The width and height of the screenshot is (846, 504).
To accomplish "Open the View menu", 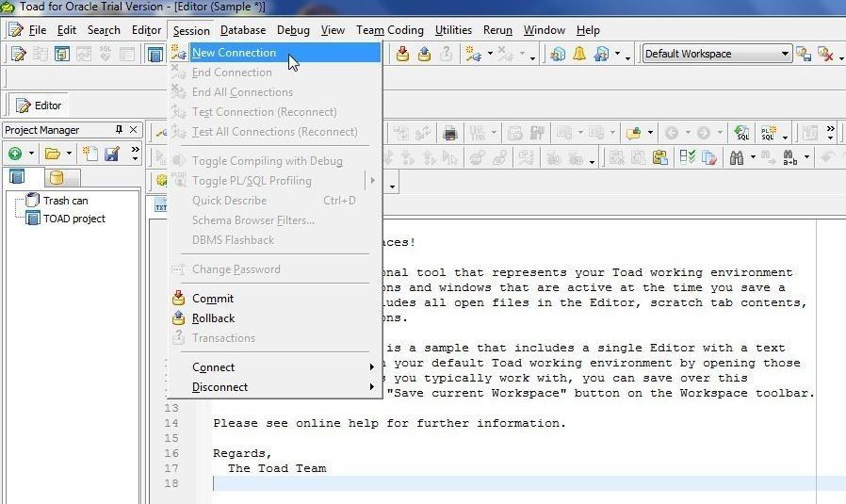I will (333, 30).
